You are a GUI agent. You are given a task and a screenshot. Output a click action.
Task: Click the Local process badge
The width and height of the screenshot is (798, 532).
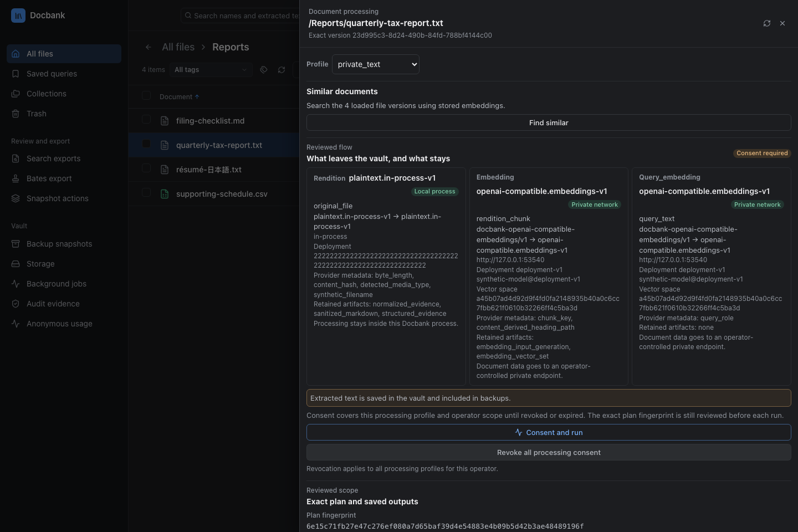pos(434,191)
